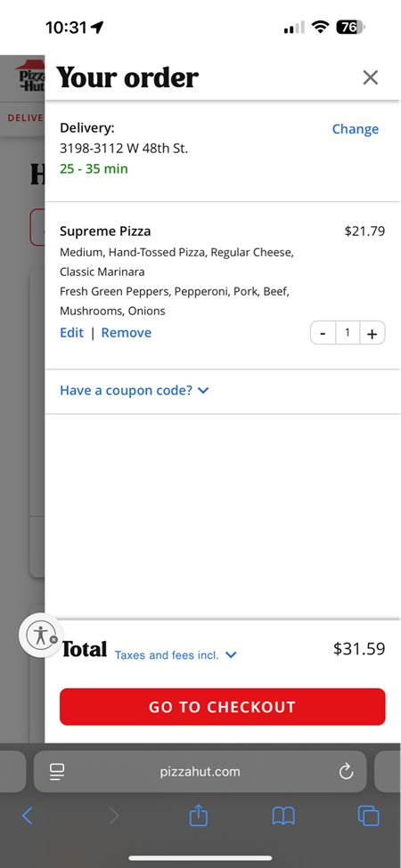Viewport: 401px width, 868px height.
Task: Tap the Safari back arrow
Action: click(x=27, y=815)
